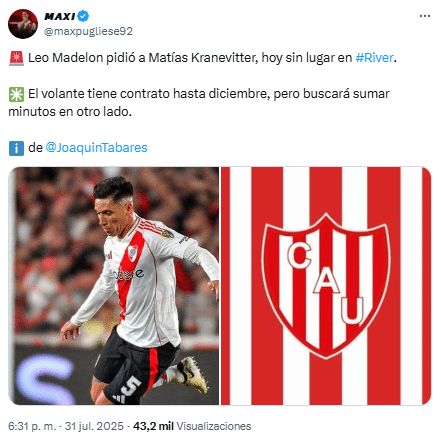Click the 31 jul. 2025 date

pyautogui.click(x=94, y=426)
